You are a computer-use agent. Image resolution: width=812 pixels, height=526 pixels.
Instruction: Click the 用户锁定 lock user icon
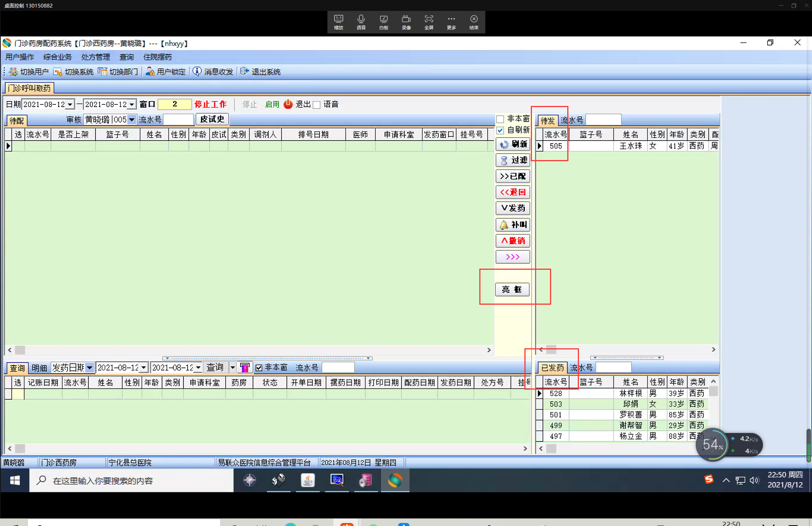150,71
